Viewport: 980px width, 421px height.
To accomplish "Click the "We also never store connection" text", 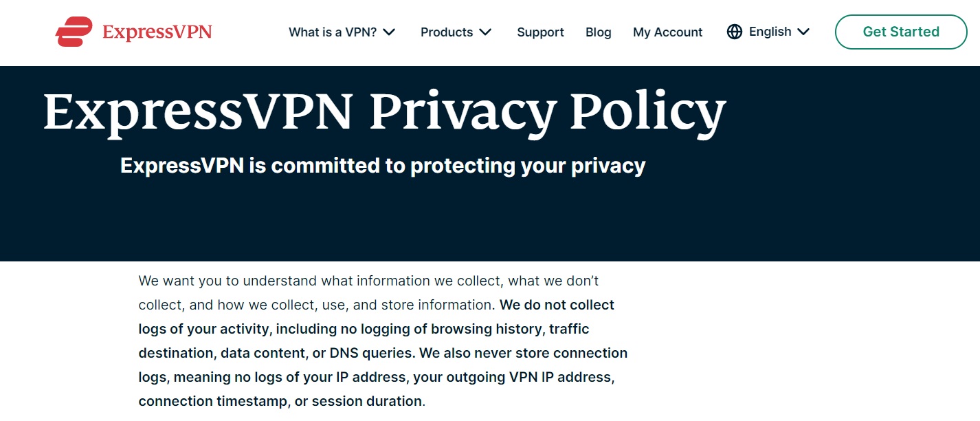I will (x=524, y=353).
